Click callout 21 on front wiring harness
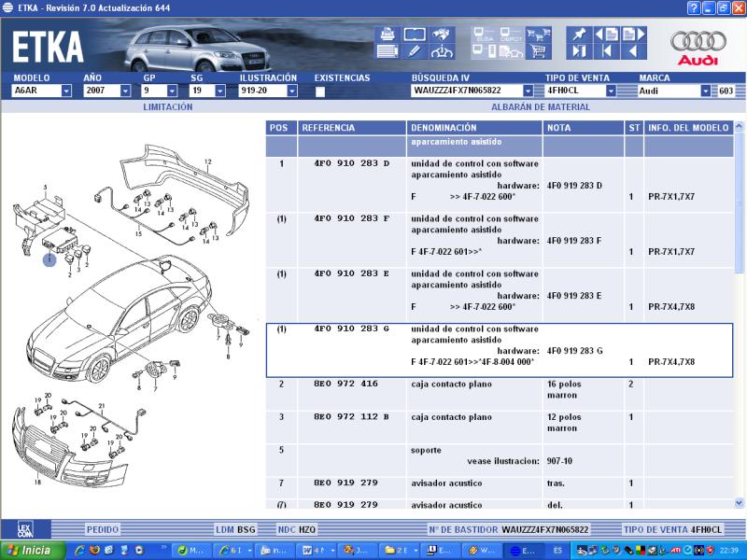This screenshot has height=560, width=747. coord(102,406)
